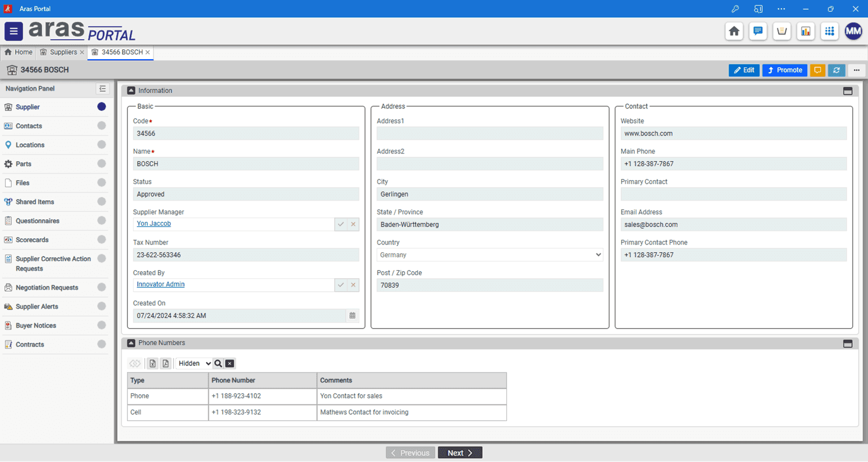This screenshot has height=462, width=868.
Task: Clear the Created By field
Action: tap(353, 285)
